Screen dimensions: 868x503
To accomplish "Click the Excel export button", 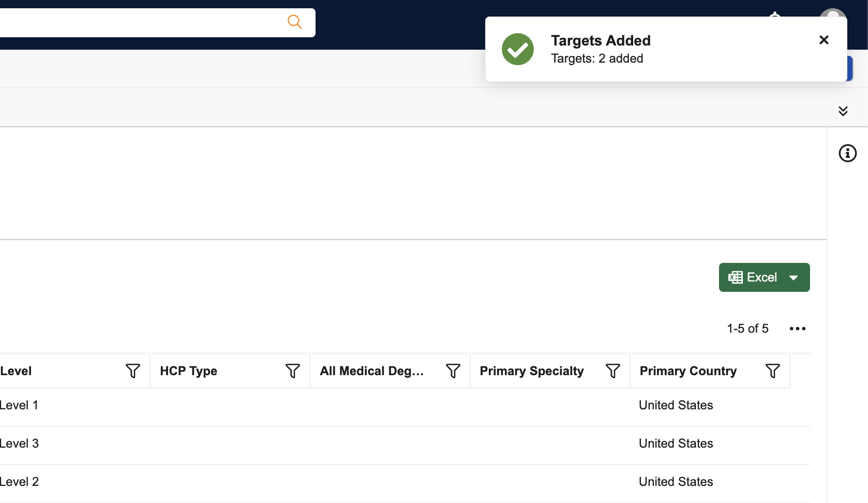I will point(753,277).
